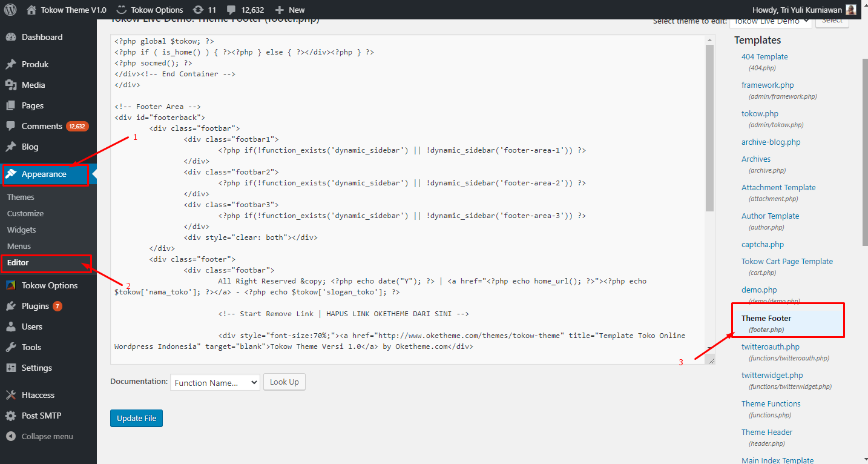Screen dimensions: 868x464
Task: Click the Htaccess icon in the sidebar
Action: [13, 394]
